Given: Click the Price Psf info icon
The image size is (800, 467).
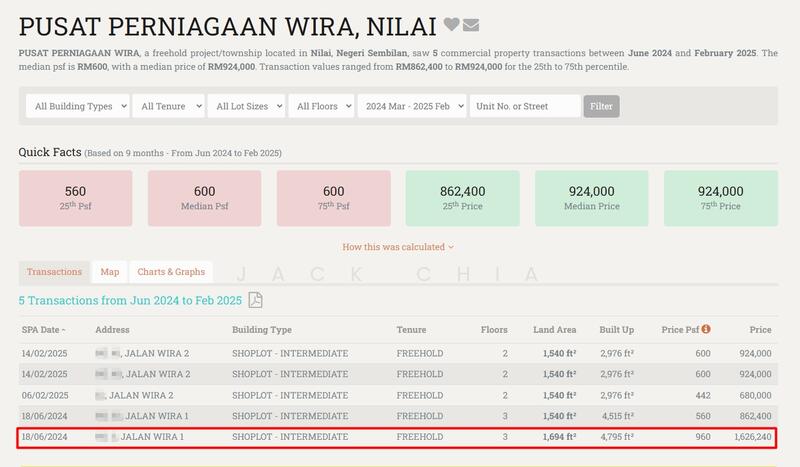Looking at the screenshot, I should pos(706,329).
